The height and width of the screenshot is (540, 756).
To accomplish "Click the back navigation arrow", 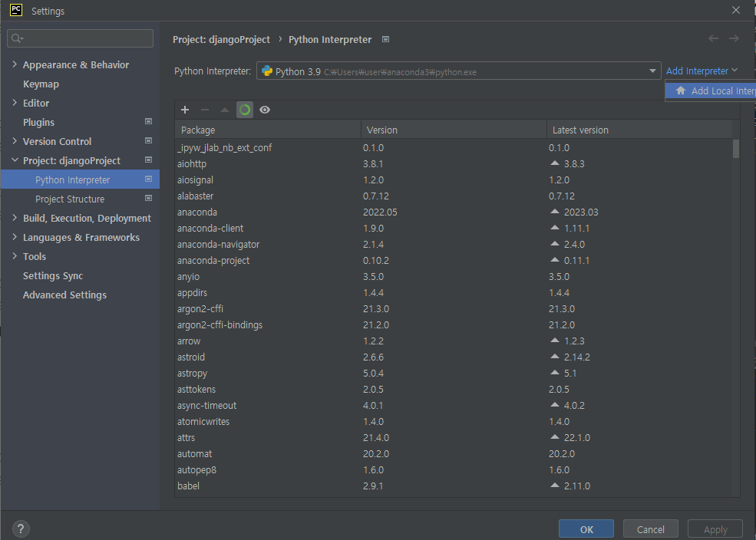I will pyautogui.click(x=713, y=38).
